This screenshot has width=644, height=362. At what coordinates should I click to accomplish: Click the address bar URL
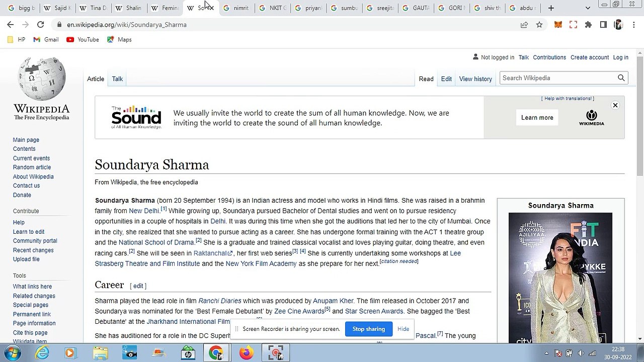(127, 25)
